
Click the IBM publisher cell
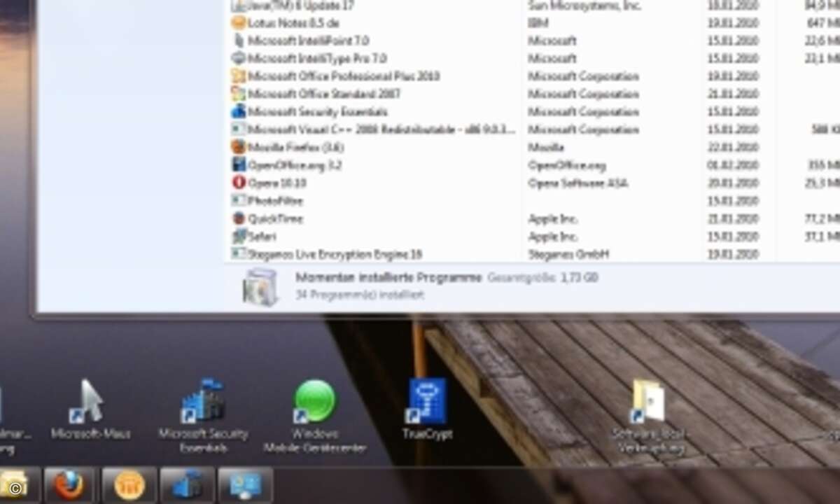[538, 22]
